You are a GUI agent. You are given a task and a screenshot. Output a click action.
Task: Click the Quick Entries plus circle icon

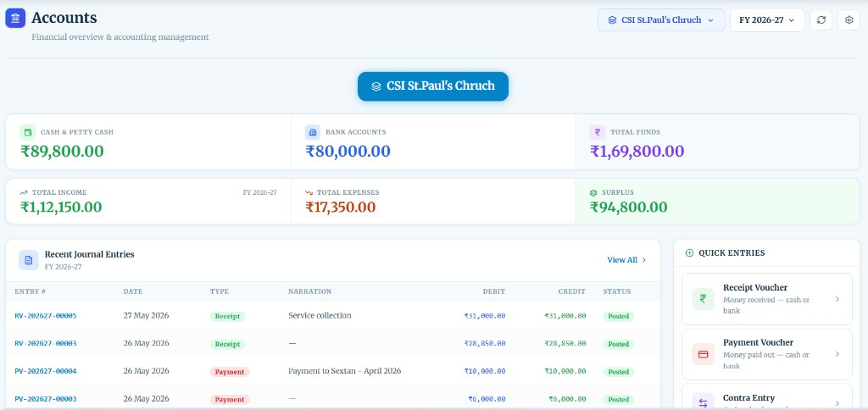pyautogui.click(x=689, y=252)
